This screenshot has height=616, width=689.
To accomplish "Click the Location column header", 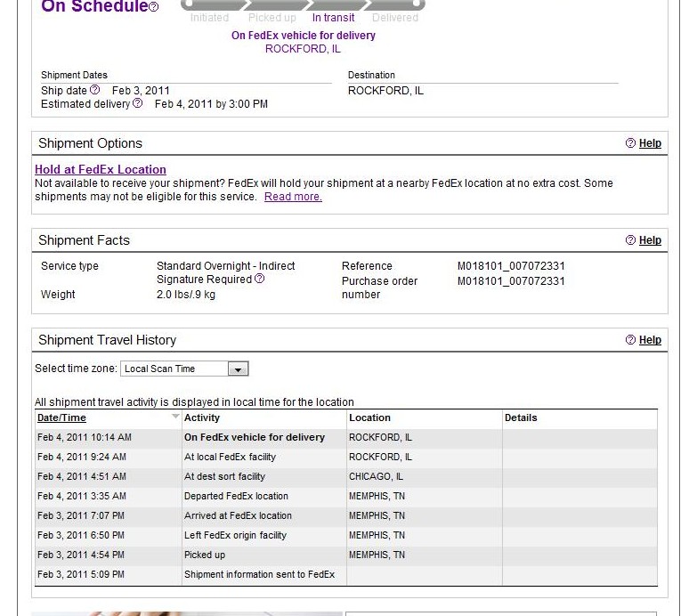I will [369, 417].
